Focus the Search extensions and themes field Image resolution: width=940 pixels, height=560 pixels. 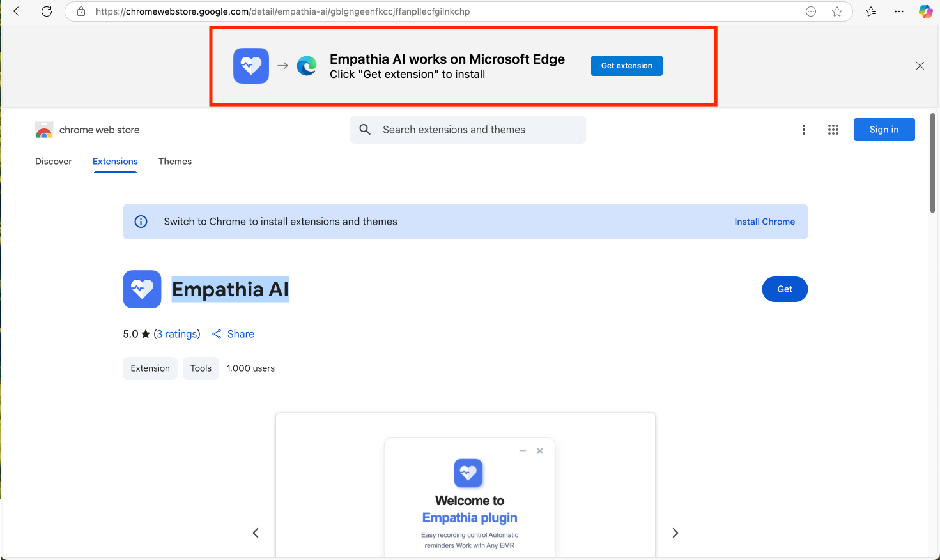(468, 130)
